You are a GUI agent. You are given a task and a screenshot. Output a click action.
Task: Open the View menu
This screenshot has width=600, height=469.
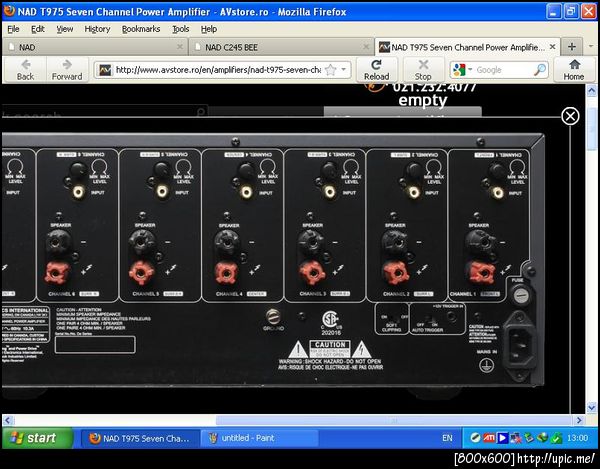pyautogui.click(x=65, y=29)
